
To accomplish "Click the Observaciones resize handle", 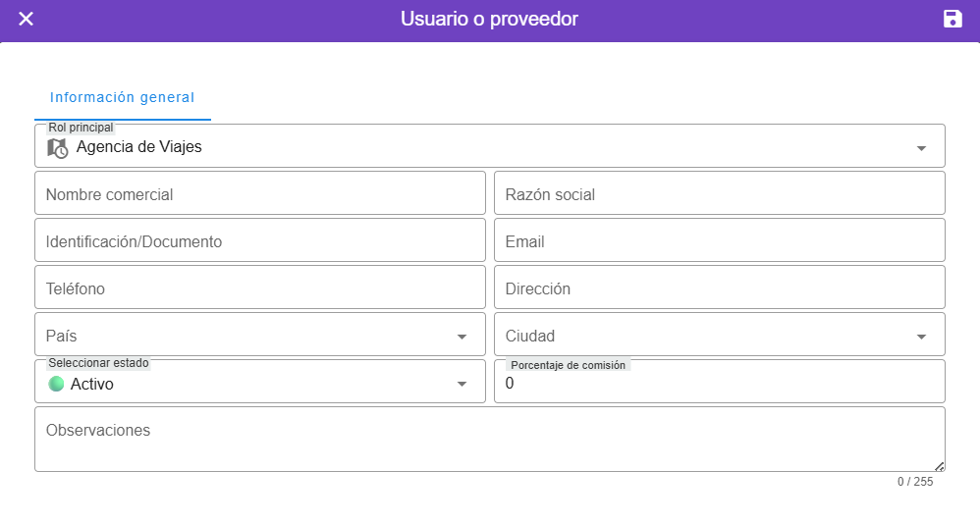I will click(939, 466).
